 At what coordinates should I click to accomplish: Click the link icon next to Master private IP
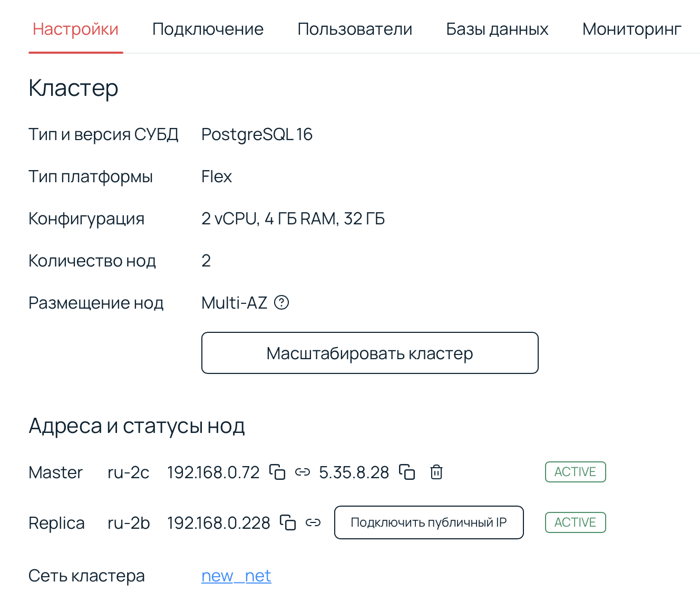pyautogui.click(x=303, y=472)
